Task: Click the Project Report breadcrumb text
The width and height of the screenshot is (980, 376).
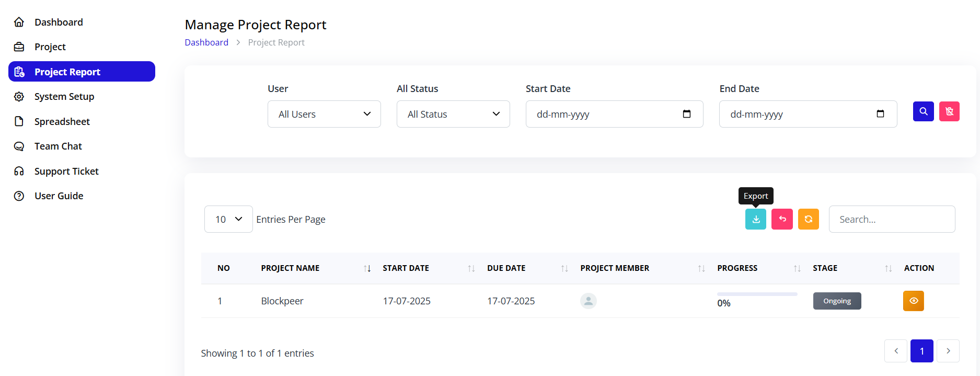Action: (276, 42)
